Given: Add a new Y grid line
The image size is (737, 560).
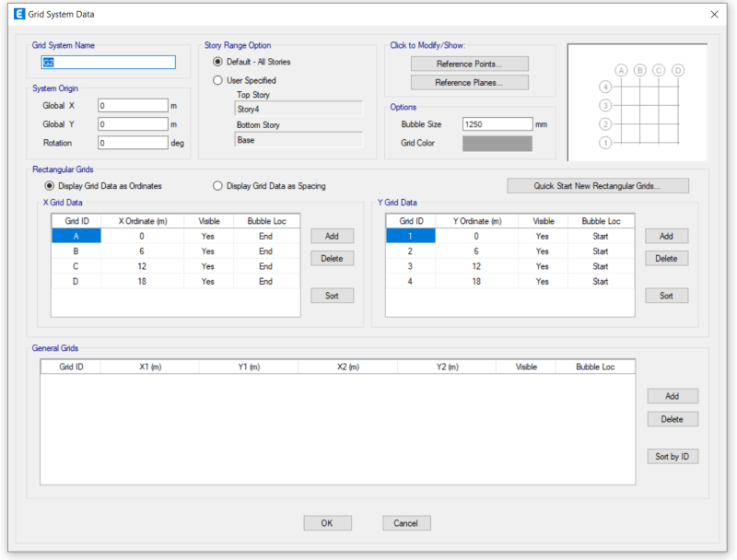Looking at the screenshot, I should (666, 236).
